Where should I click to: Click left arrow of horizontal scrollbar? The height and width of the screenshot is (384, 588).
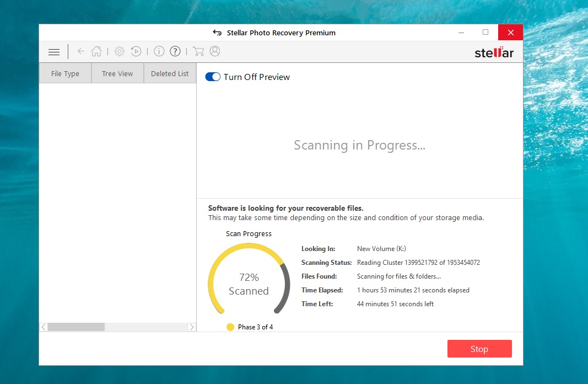coord(44,327)
